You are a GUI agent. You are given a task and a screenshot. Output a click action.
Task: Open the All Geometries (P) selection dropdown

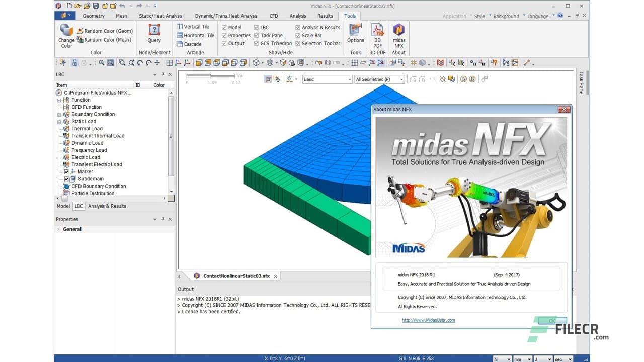(x=401, y=79)
